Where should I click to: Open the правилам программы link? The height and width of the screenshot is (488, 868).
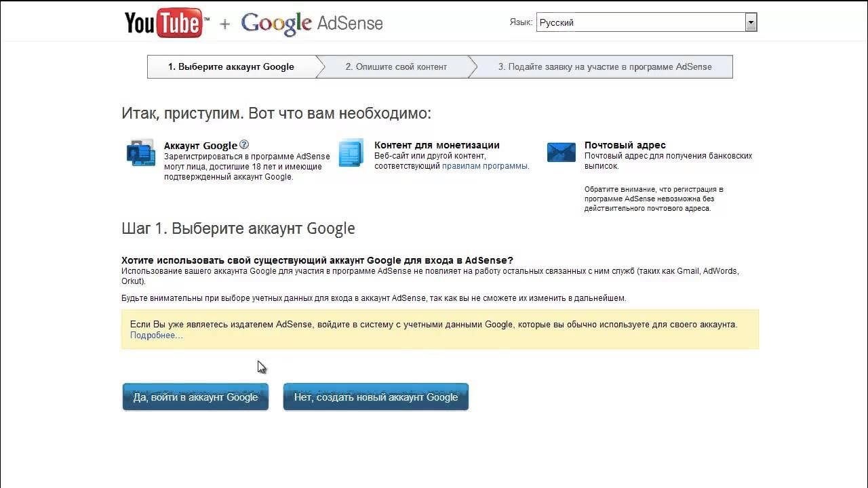[484, 166]
